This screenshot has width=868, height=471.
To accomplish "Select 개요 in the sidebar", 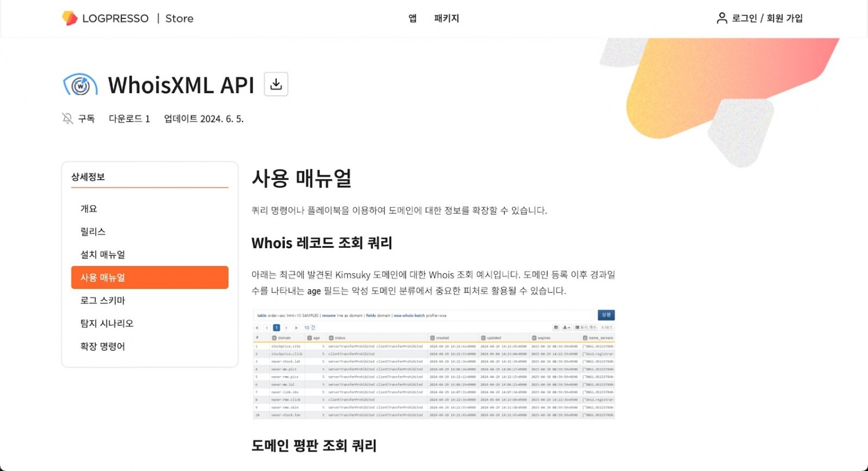I will click(150, 209).
